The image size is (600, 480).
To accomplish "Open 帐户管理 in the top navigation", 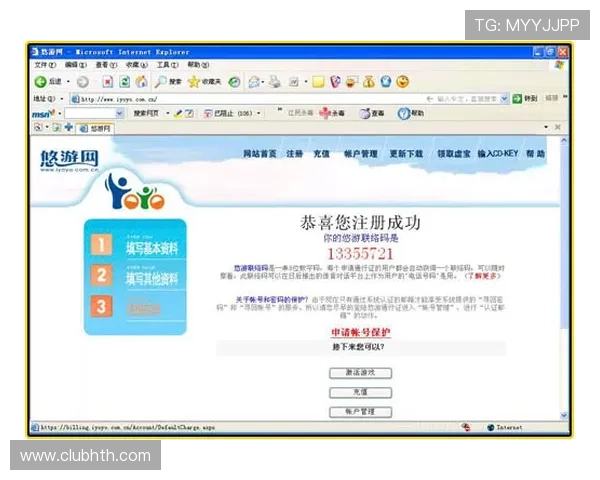I will pyautogui.click(x=360, y=154).
